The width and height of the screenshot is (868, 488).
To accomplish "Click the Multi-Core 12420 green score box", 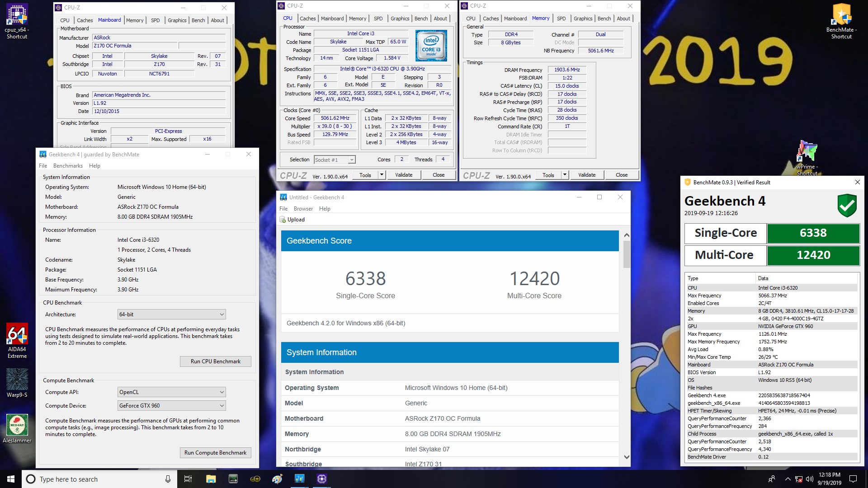I will (x=813, y=255).
